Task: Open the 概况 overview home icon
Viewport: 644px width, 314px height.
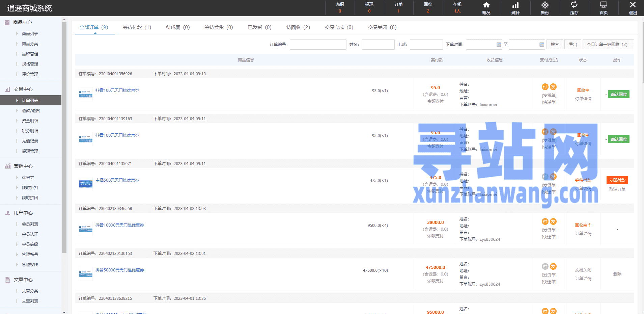Action: click(486, 5)
